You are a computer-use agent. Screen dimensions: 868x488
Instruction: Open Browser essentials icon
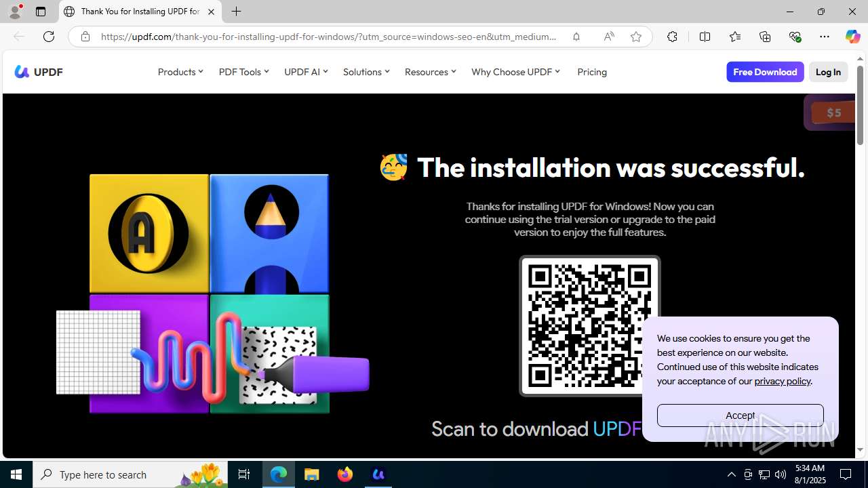pos(795,37)
